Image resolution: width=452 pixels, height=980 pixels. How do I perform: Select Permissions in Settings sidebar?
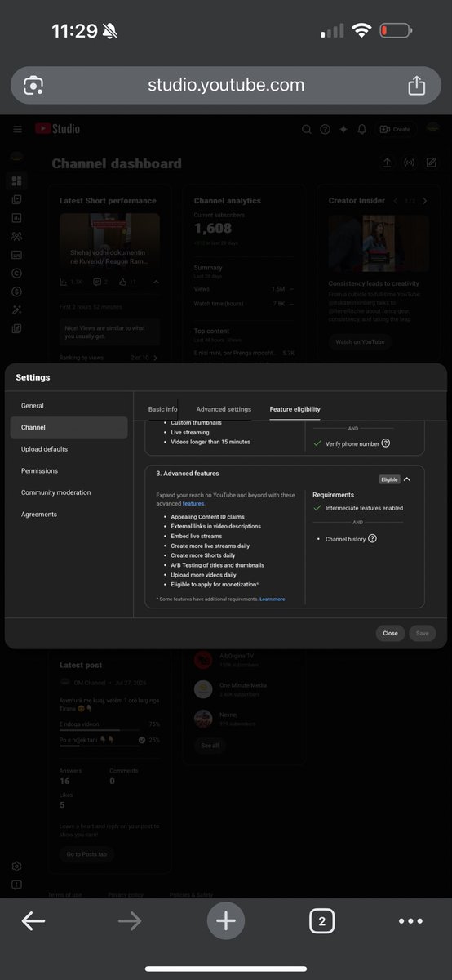(69, 471)
